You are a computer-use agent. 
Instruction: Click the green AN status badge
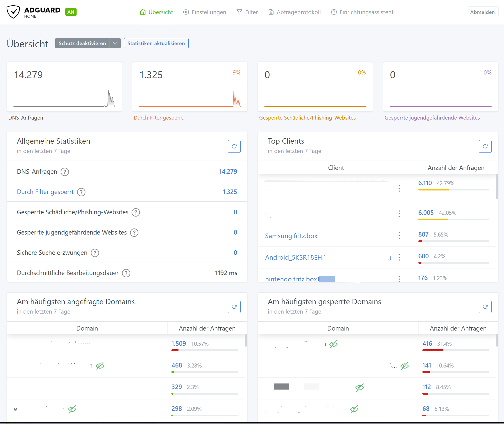pyautogui.click(x=71, y=12)
